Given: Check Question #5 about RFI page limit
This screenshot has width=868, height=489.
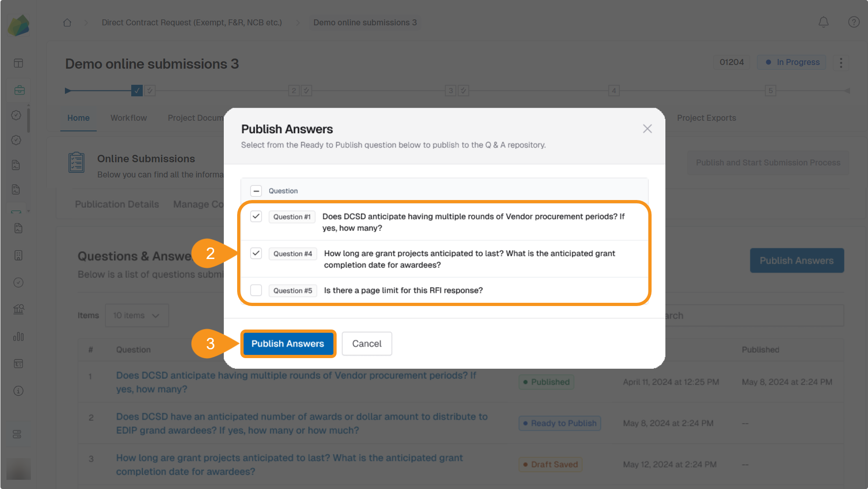Looking at the screenshot, I should [256, 290].
